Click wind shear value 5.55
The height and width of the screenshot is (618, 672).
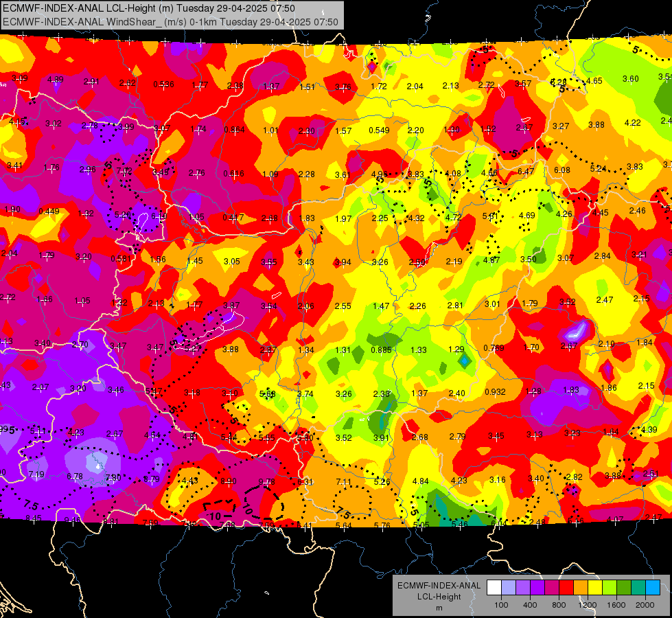click(x=266, y=438)
